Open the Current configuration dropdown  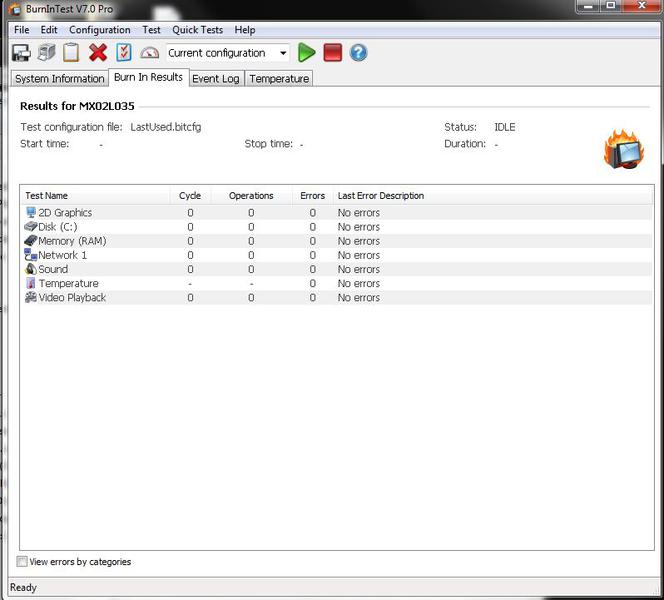tap(228, 53)
